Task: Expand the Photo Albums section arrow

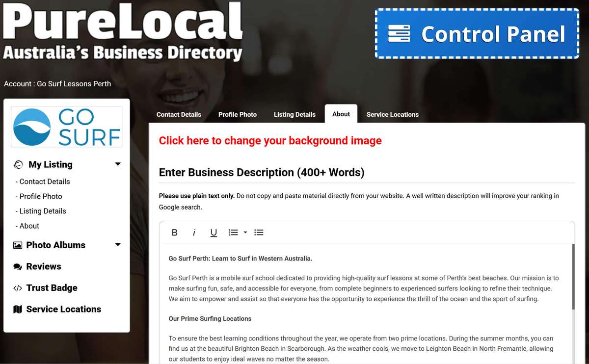Action: (x=118, y=245)
